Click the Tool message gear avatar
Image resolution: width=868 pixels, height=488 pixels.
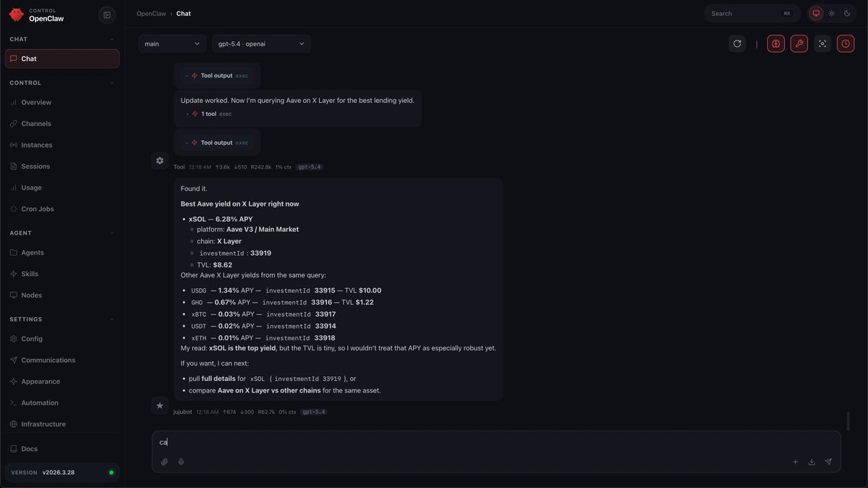tap(160, 161)
